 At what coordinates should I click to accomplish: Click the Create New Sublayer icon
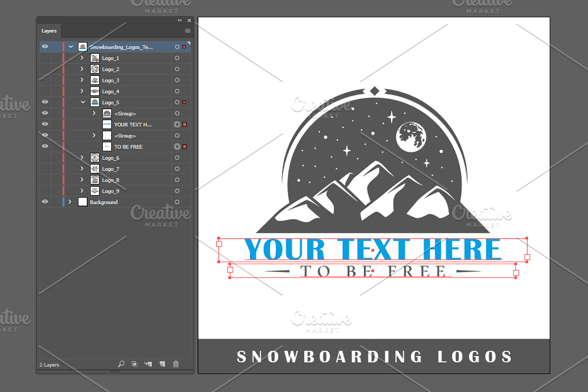(x=148, y=364)
